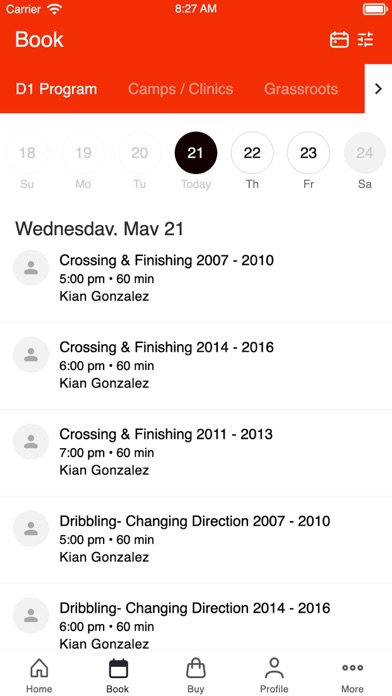Expand more categories with right chevron

pyautogui.click(x=378, y=89)
